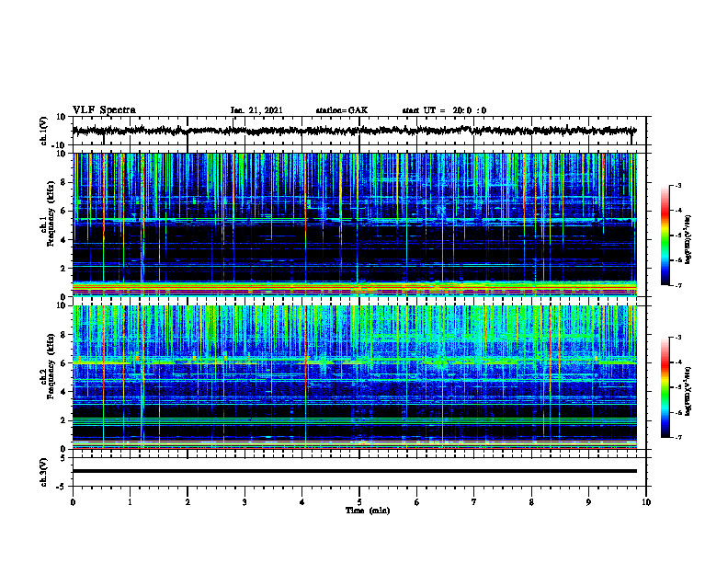
Task: Select the date text 'Jan. 21, 2021'
Action: (x=256, y=110)
